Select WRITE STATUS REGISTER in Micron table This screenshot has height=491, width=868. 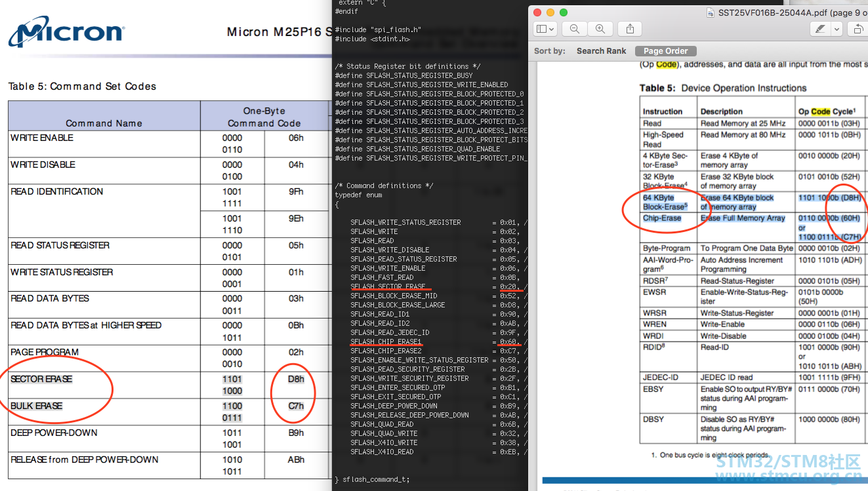[x=62, y=272]
